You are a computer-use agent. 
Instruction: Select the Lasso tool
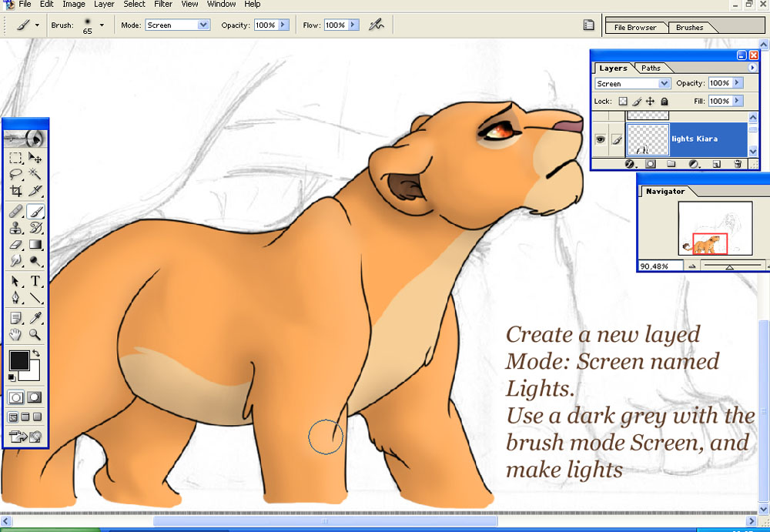[15, 174]
